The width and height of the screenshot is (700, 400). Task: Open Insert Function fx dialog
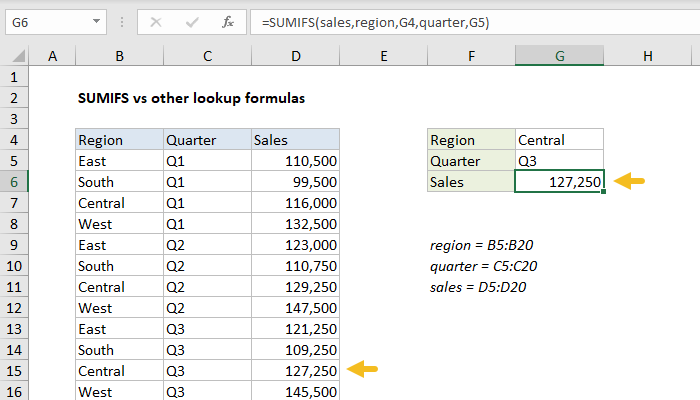coord(227,21)
